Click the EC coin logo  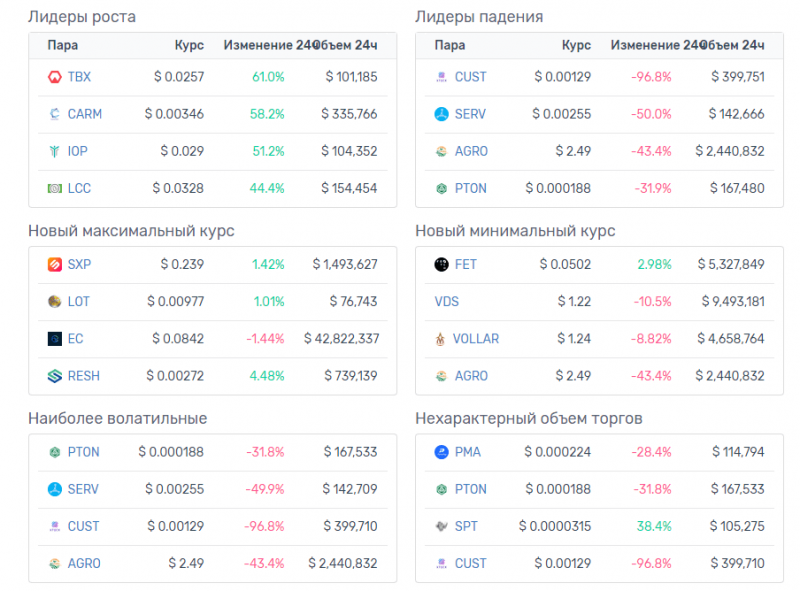pyautogui.click(x=53, y=339)
